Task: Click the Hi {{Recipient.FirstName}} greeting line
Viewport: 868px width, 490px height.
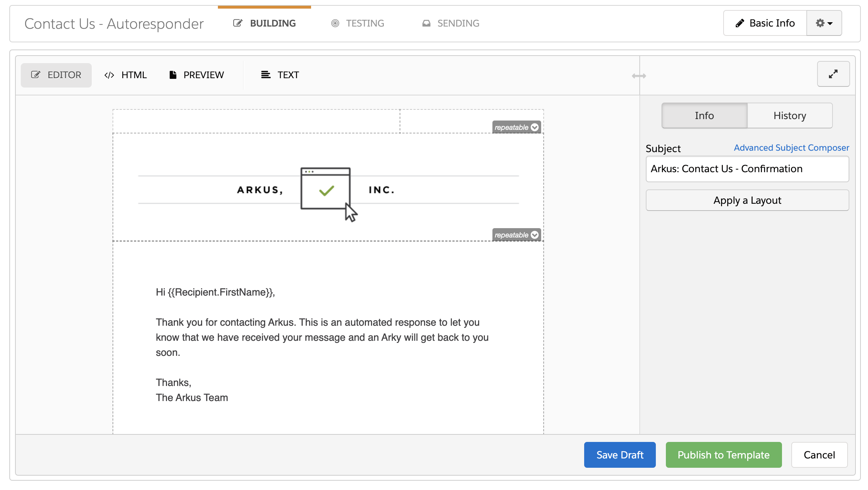Action: coord(215,292)
